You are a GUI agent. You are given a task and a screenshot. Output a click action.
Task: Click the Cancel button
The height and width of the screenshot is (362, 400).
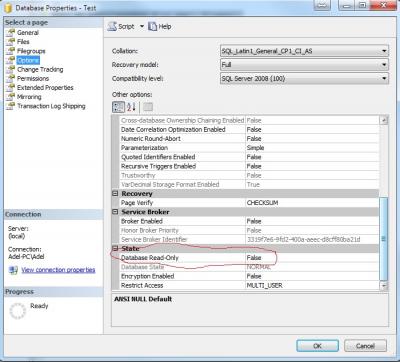point(365,346)
